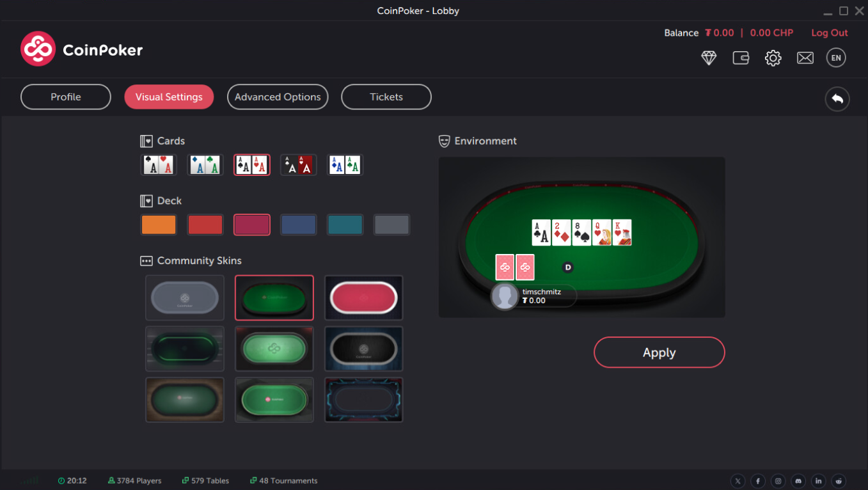Choose the orange deck color
Viewport: 868px width, 490px height.
(159, 225)
